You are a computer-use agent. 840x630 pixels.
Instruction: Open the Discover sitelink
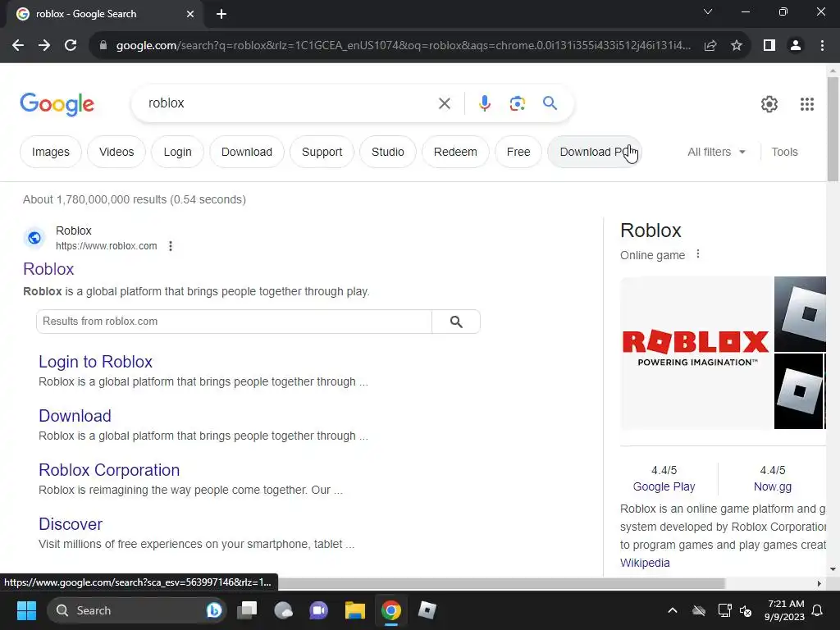(71, 524)
